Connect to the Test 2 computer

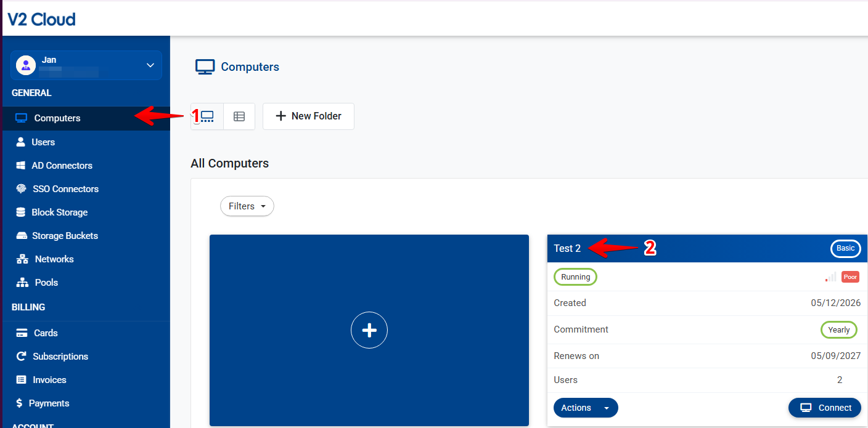(825, 408)
